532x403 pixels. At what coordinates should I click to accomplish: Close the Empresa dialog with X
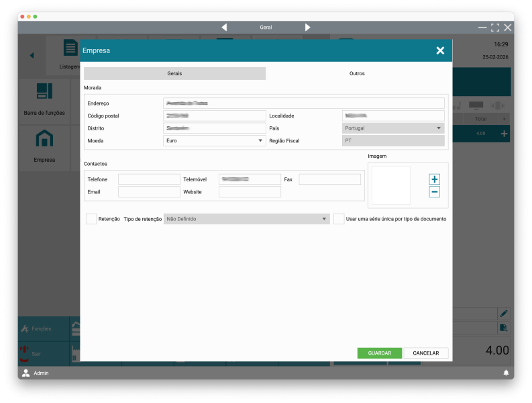pos(440,50)
